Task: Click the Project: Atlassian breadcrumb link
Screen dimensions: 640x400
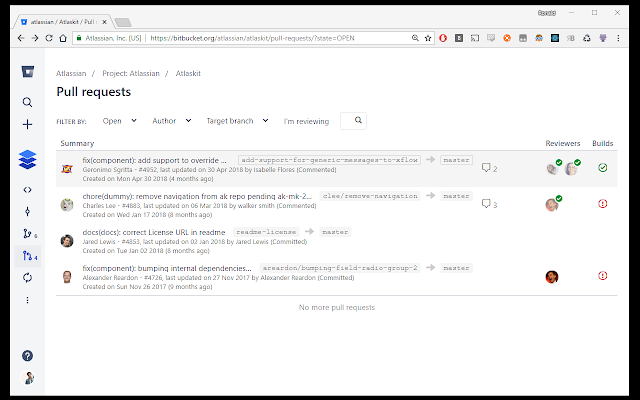Action: click(131, 73)
